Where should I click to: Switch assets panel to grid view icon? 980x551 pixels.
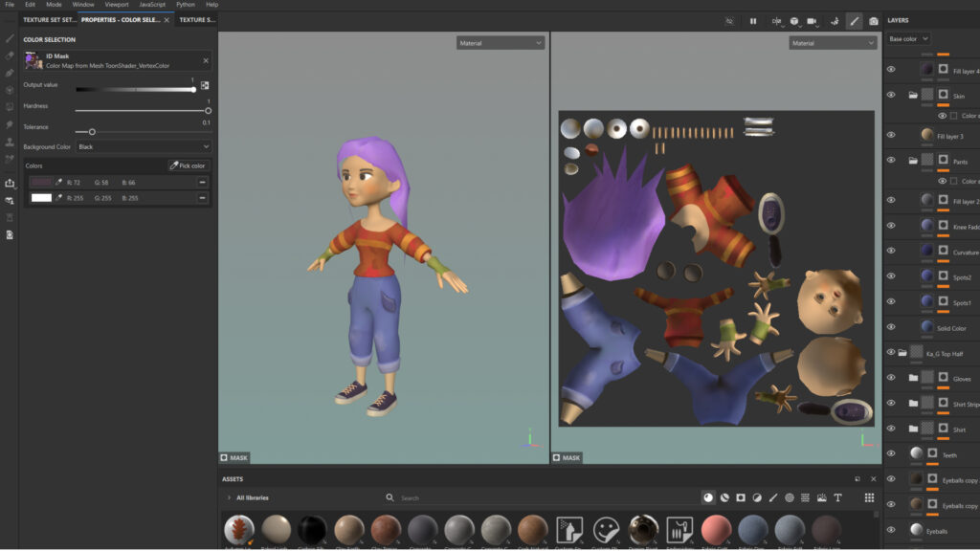(869, 497)
